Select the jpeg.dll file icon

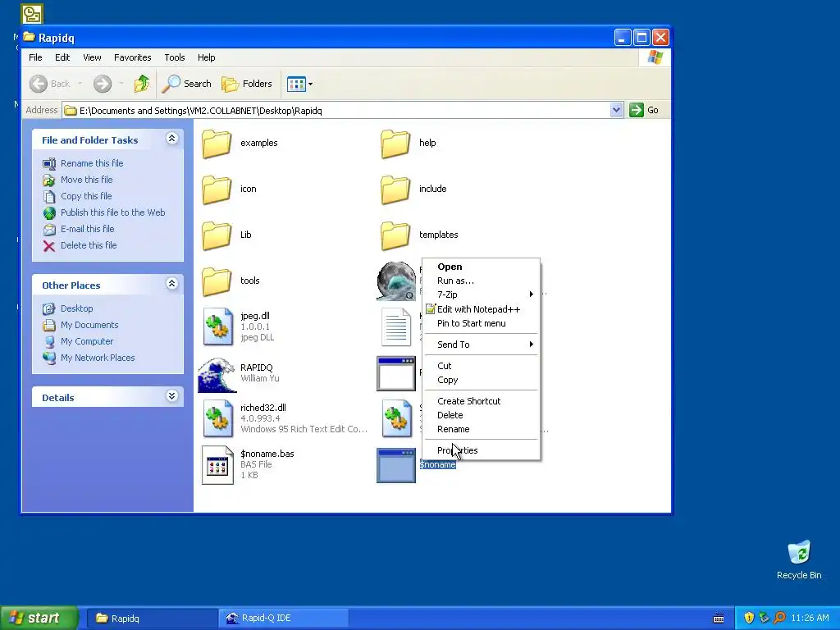[217, 326]
